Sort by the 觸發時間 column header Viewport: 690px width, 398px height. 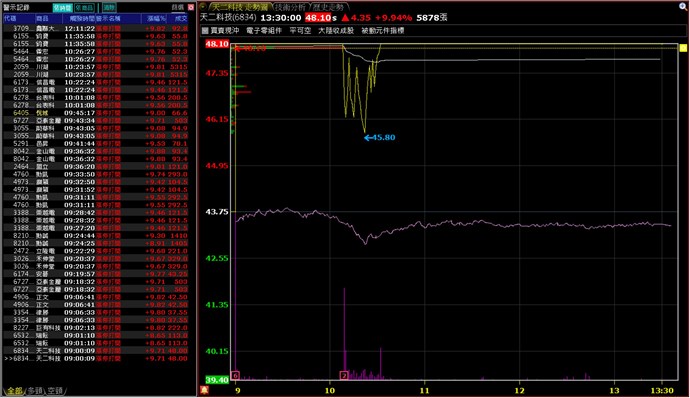click(78, 18)
